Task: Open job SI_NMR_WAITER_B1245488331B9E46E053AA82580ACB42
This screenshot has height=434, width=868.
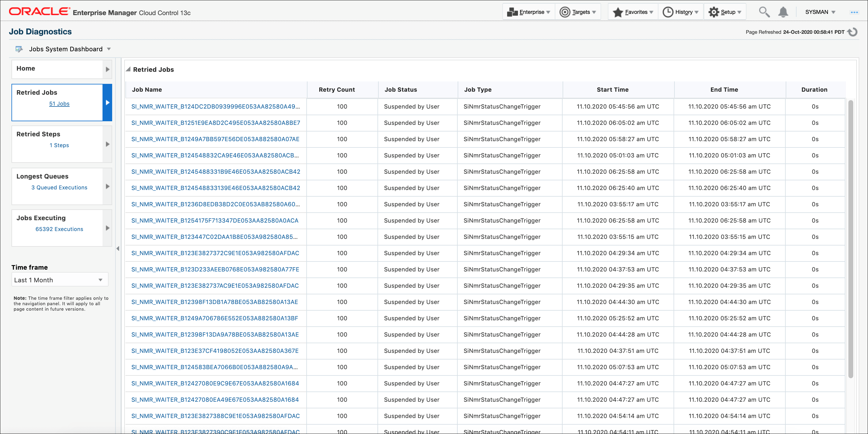Action: pos(216,172)
